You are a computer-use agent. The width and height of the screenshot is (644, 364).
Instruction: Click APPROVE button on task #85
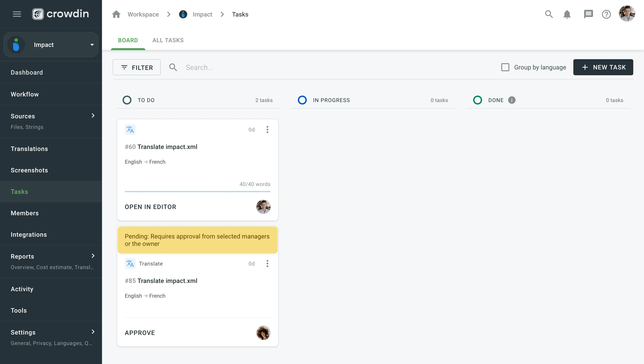[139, 333]
